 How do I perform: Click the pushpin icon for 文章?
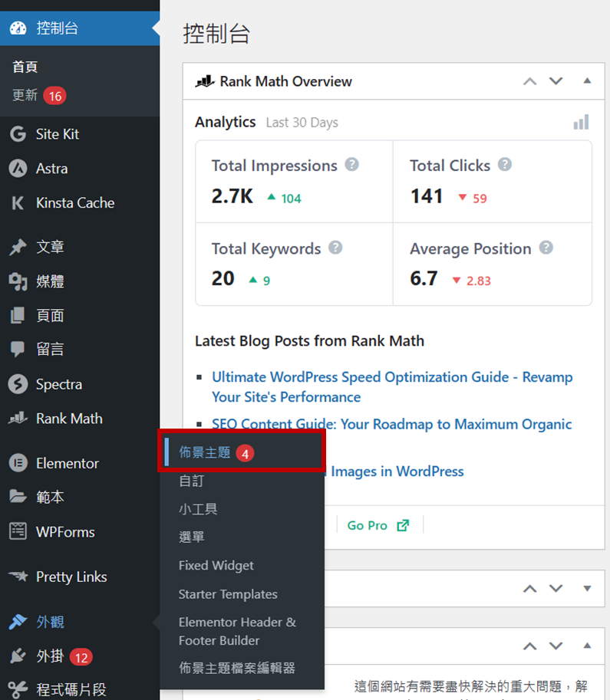[18, 247]
